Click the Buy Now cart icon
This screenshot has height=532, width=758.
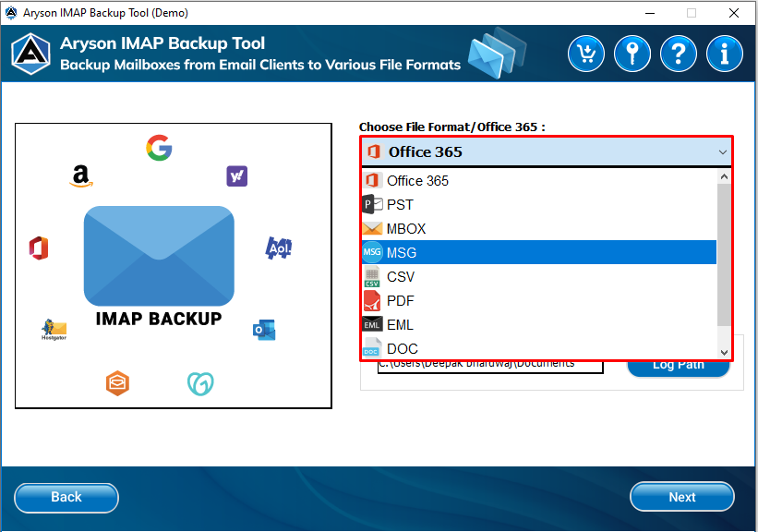(x=586, y=54)
